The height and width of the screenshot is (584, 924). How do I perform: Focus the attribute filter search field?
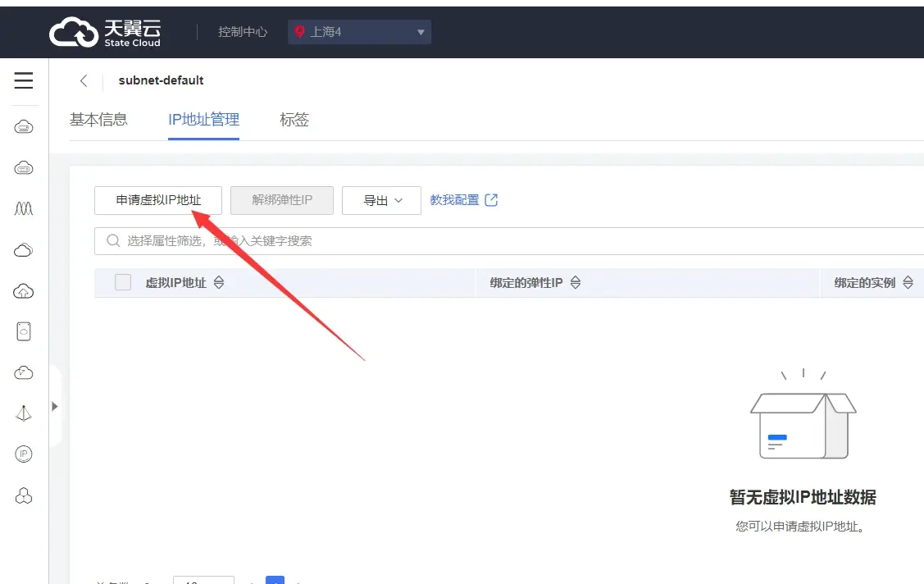(x=509, y=241)
